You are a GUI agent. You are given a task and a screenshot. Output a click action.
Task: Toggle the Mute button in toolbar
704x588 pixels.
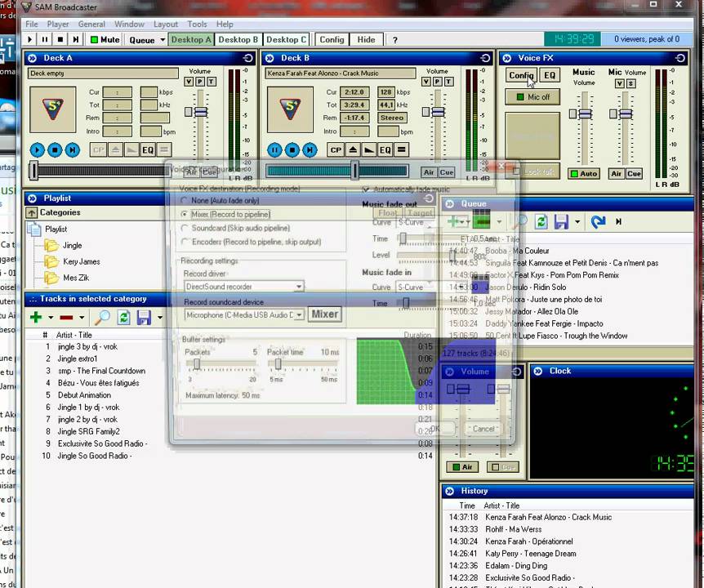(x=105, y=39)
